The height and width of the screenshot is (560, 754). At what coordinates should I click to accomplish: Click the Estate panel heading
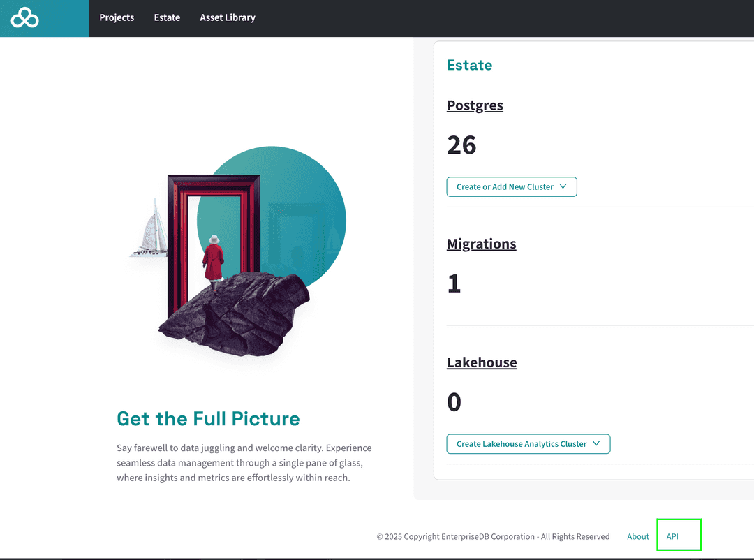[469, 65]
